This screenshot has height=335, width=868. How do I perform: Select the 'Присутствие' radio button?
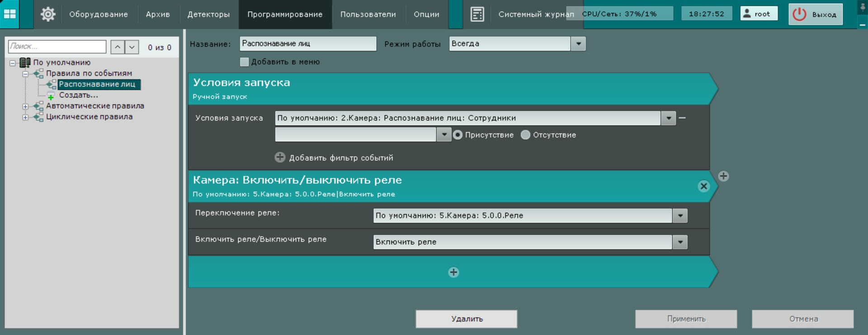458,135
